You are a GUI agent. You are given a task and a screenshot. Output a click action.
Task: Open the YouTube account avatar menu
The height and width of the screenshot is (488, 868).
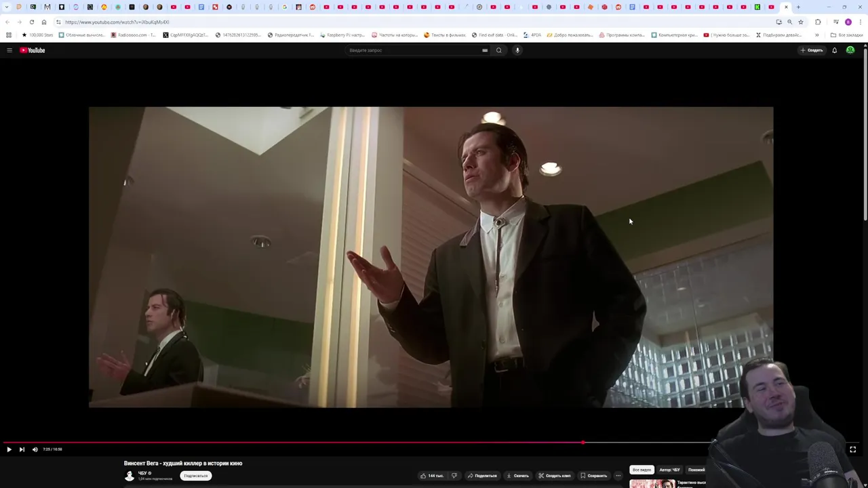click(850, 50)
